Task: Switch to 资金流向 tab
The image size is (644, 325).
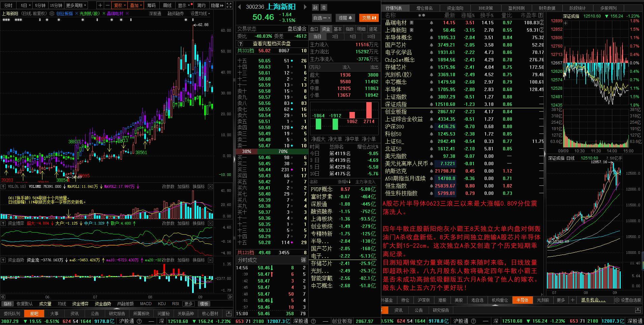Action: coord(455,8)
